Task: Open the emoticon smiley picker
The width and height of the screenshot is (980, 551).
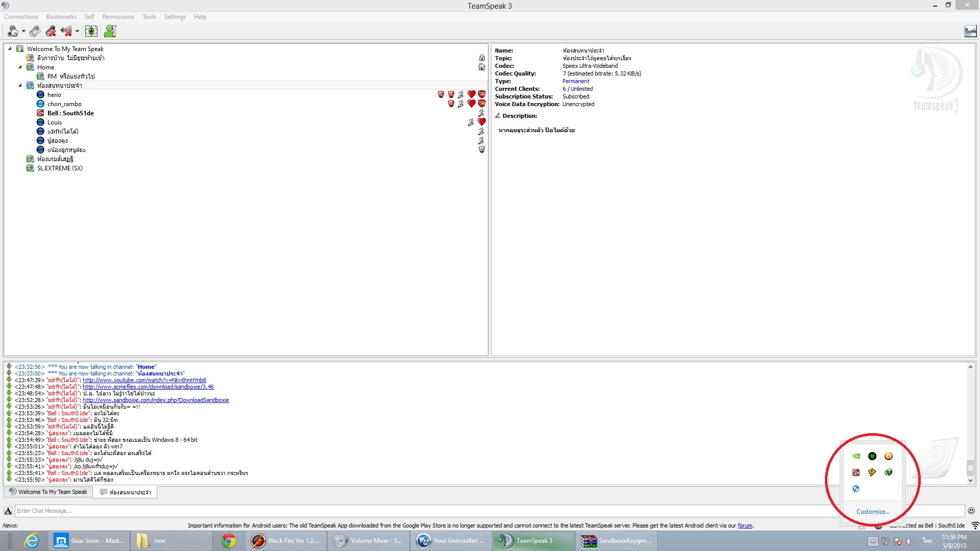Action: tap(971, 511)
